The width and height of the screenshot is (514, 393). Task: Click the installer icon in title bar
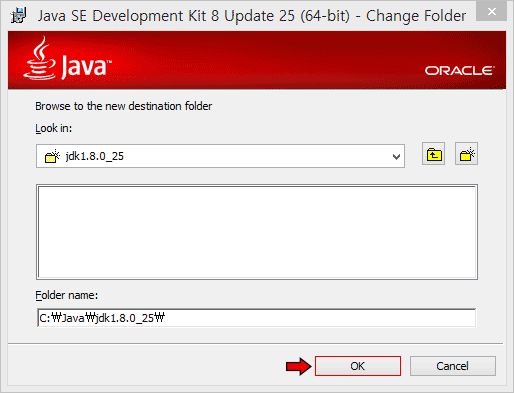pyautogui.click(x=18, y=15)
